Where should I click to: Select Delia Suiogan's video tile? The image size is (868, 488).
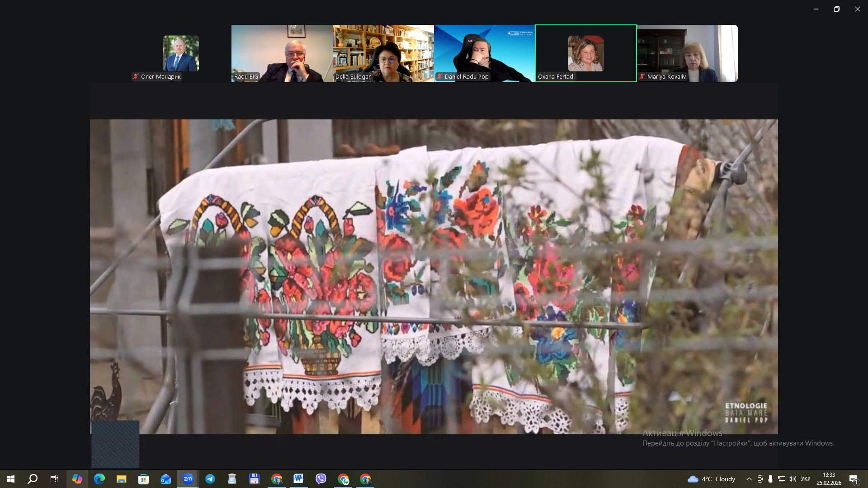(383, 53)
